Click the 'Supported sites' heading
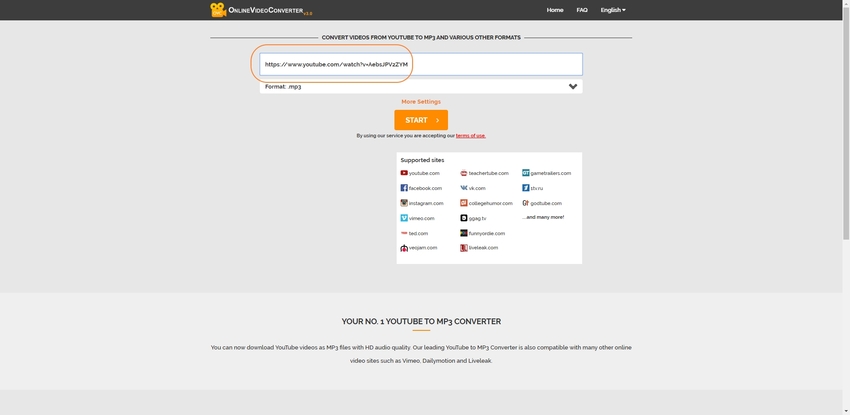Viewport: 850px width, 415px height. tap(422, 160)
